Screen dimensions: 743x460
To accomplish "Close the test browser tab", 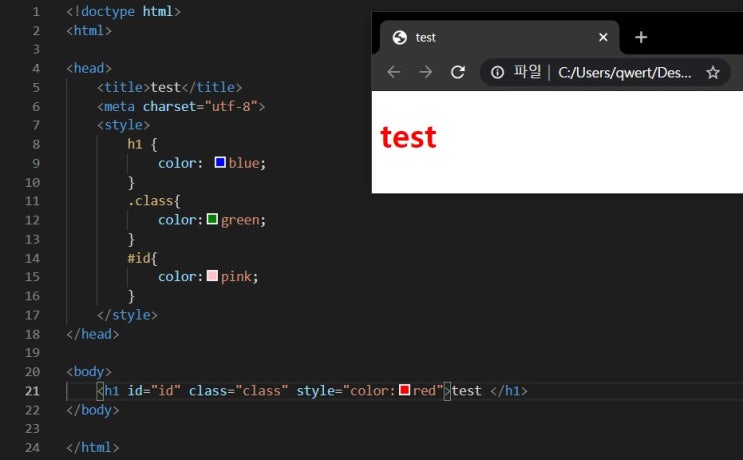I will click(x=603, y=37).
